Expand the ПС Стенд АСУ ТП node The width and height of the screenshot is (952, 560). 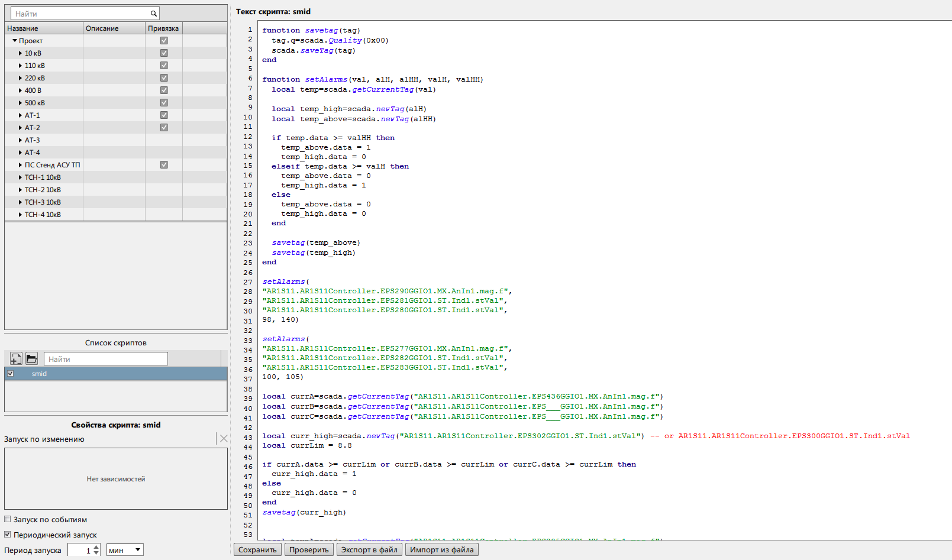tap(21, 164)
